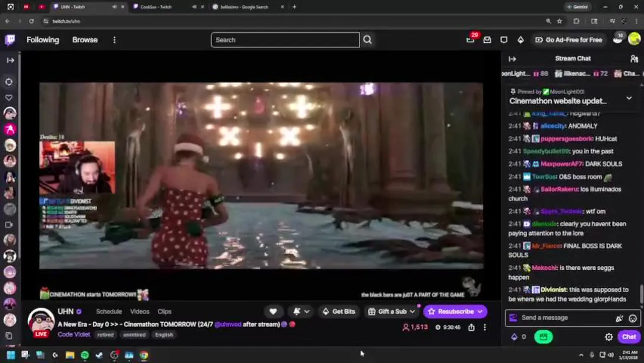The height and width of the screenshot is (363, 644).
Task: Toggle the follow heart button
Action: tap(273, 312)
